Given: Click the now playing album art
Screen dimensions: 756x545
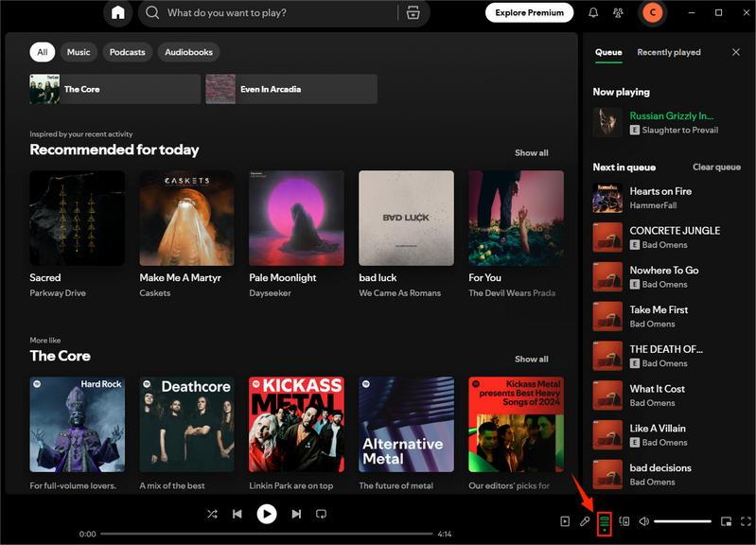Looking at the screenshot, I should [607, 122].
